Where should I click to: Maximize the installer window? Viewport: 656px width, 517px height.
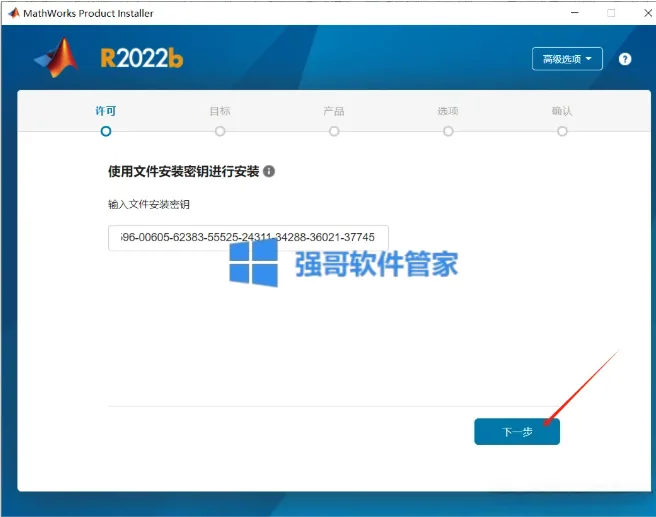(611, 13)
